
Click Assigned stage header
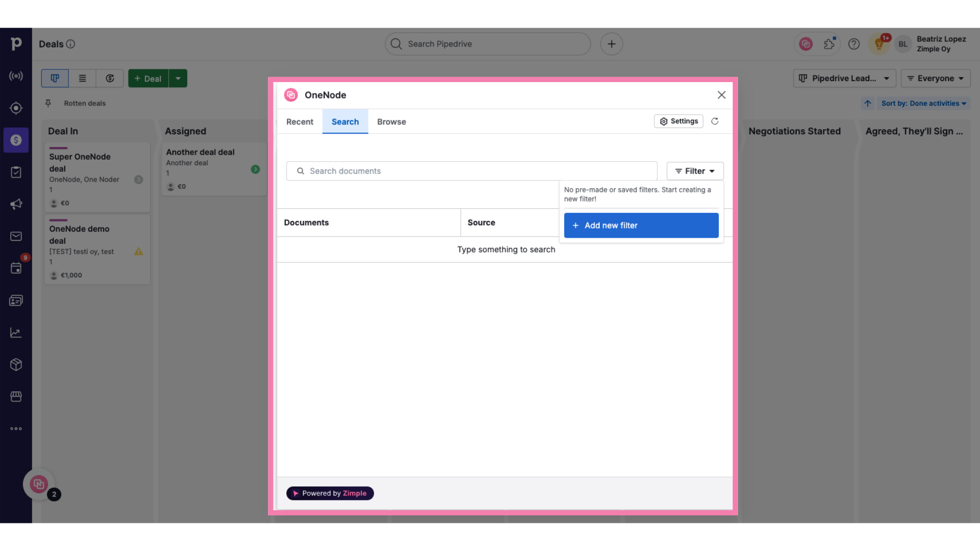tap(185, 131)
